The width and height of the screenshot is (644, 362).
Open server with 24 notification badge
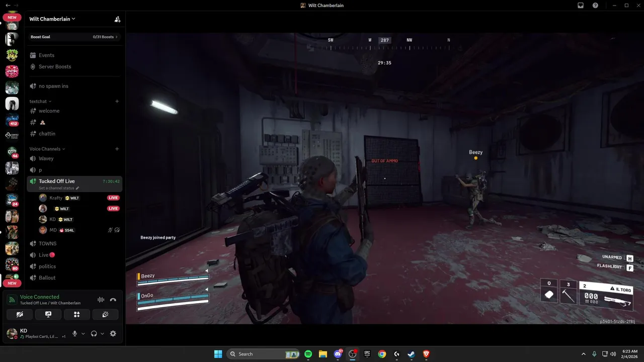coord(12,200)
